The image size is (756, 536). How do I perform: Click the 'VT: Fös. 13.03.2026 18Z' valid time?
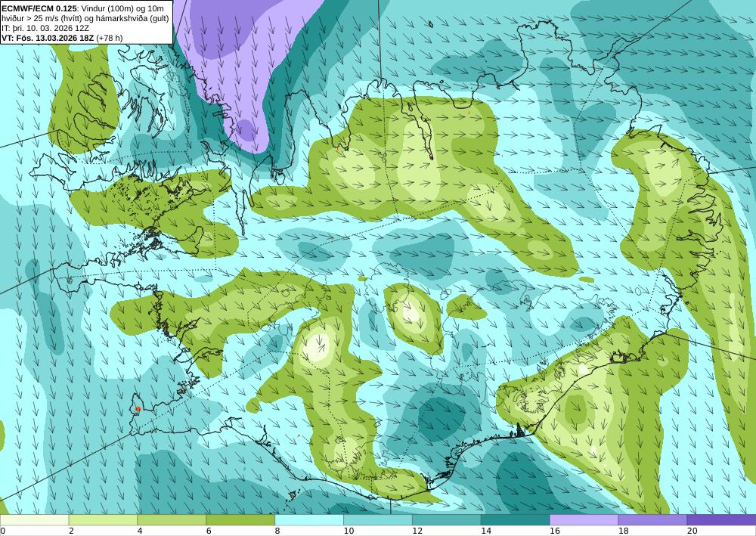(x=48, y=38)
